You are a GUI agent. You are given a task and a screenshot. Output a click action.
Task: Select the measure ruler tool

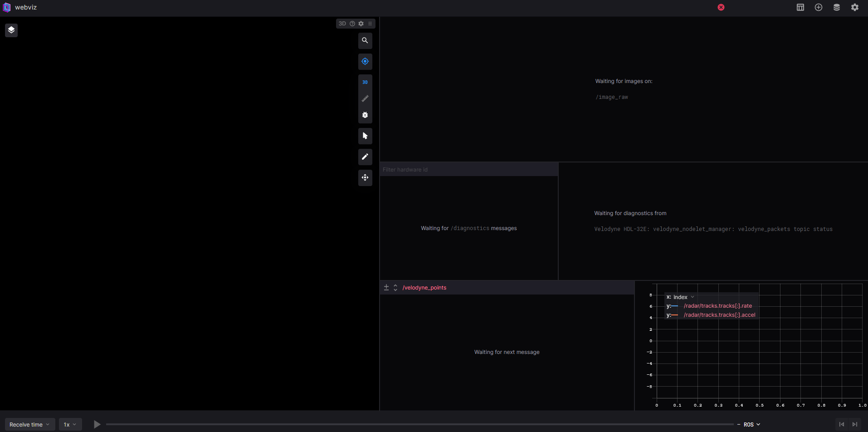point(365,98)
